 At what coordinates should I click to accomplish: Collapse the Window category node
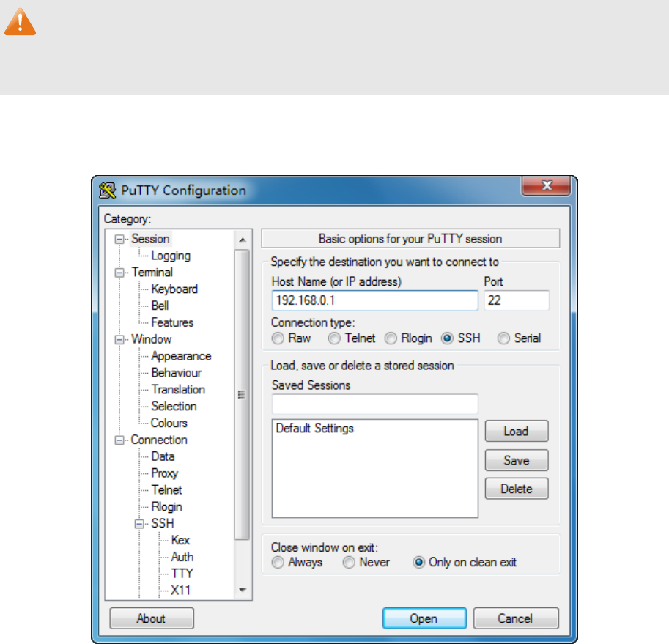pos(119,340)
